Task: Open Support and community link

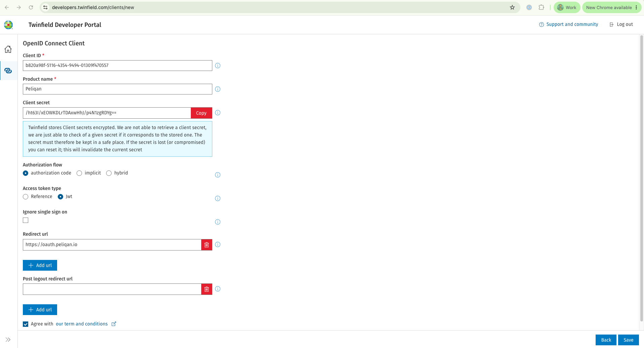Action: pos(568,24)
